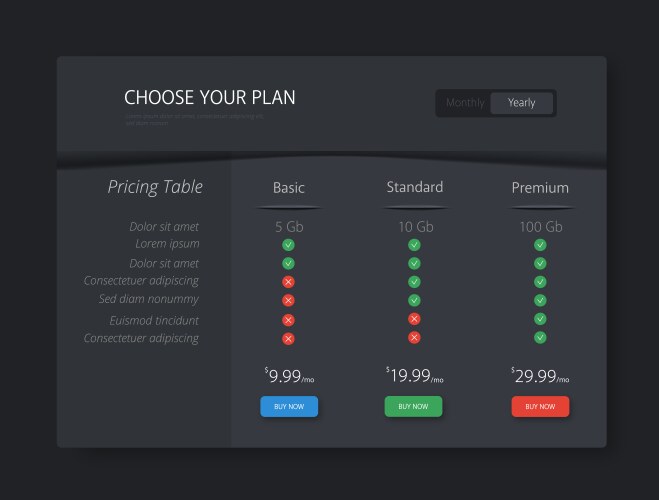This screenshot has height=500, width=659.
Task: Click Basic's red cross for Sed diam nonummy
Action: [x=288, y=300]
